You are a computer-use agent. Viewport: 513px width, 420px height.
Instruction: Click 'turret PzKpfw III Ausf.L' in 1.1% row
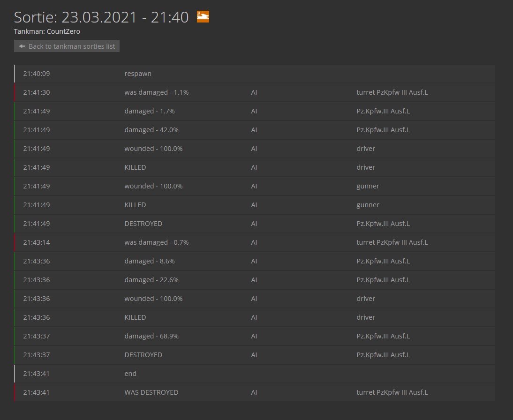pyautogui.click(x=392, y=92)
